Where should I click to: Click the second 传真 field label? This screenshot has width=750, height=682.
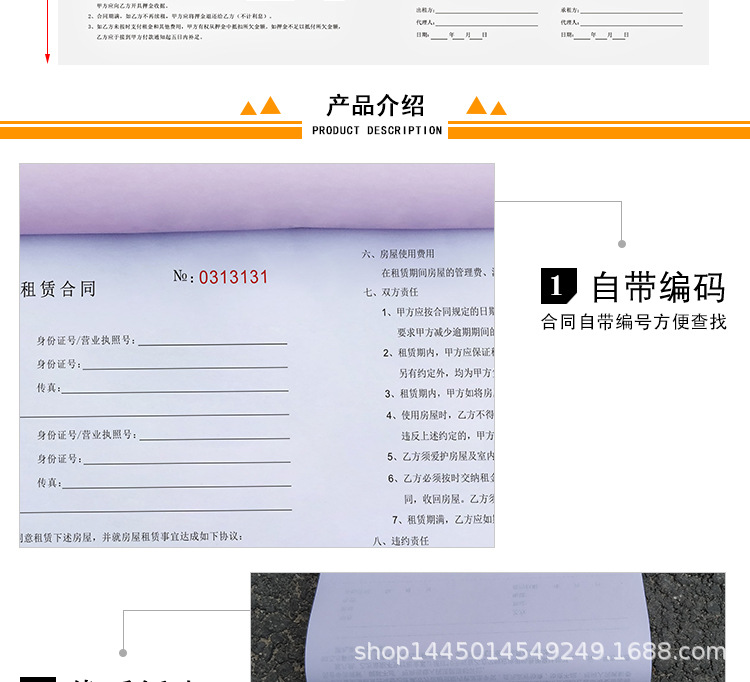tap(49, 483)
